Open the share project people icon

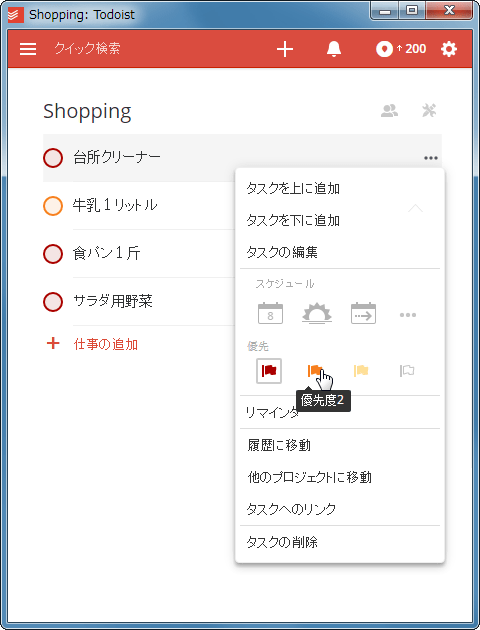pyautogui.click(x=389, y=110)
